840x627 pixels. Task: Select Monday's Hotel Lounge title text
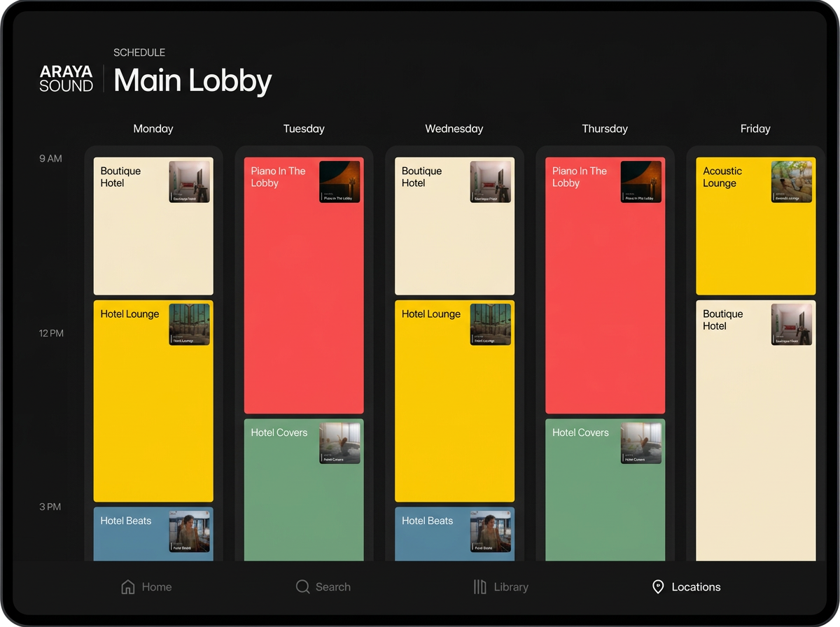pos(129,314)
